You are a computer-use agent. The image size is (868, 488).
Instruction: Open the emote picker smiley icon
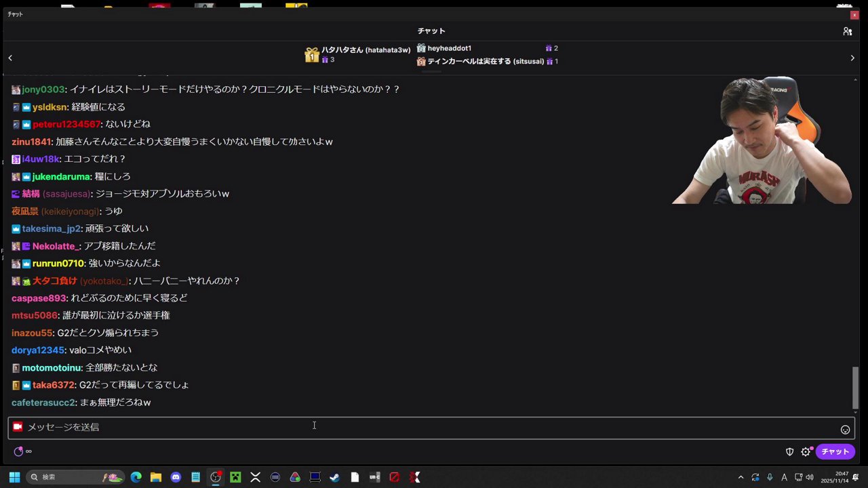pos(845,429)
